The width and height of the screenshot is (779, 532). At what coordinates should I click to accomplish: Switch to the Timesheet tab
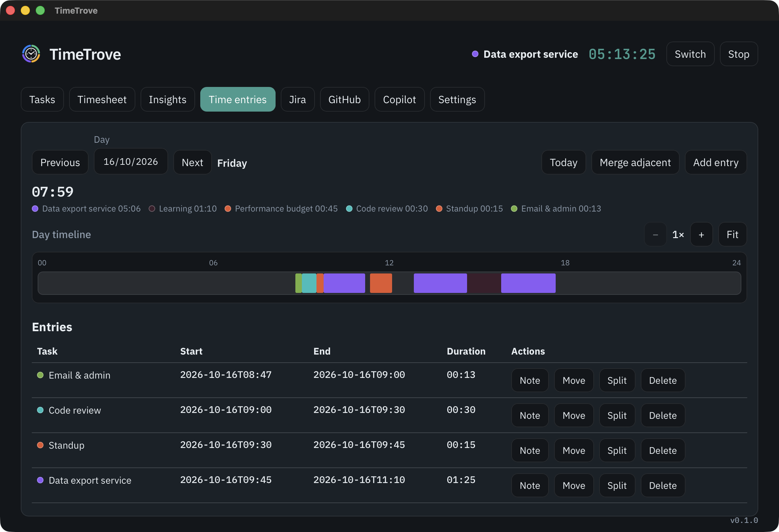pyautogui.click(x=102, y=100)
